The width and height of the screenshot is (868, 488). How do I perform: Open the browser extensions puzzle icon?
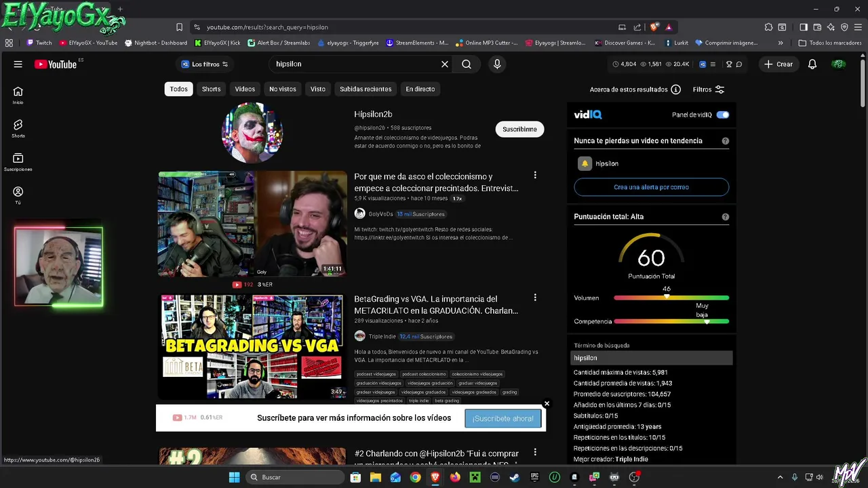point(768,27)
